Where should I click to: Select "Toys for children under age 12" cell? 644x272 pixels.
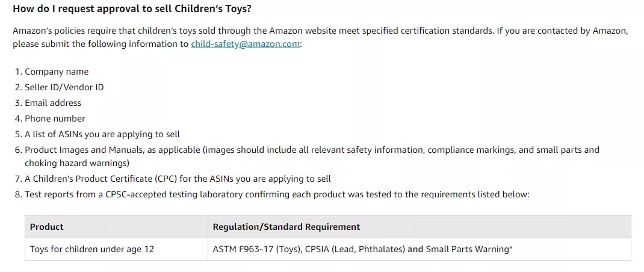92,249
